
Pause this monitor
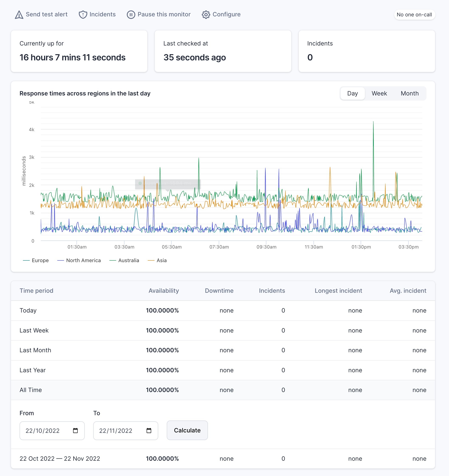click(159, 15)
